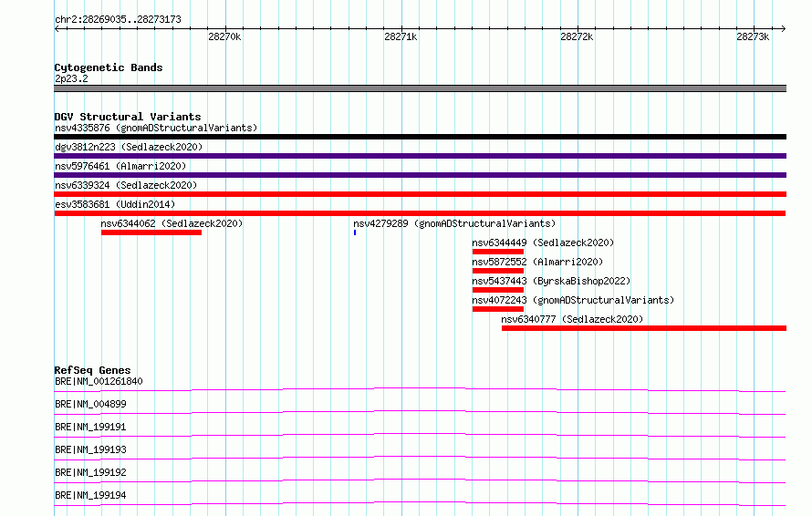Click the nsv4335876 gnomAD black variant bar
The width and height of the screenshot is (812, 516).
420,137
